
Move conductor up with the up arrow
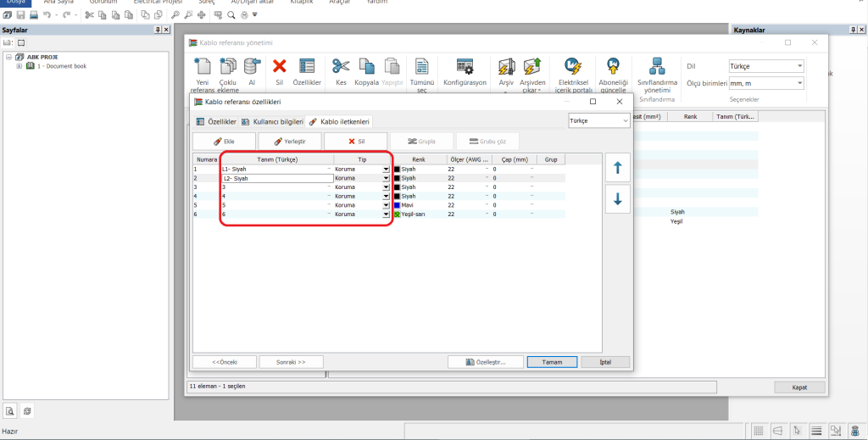[x=616, y=169]
